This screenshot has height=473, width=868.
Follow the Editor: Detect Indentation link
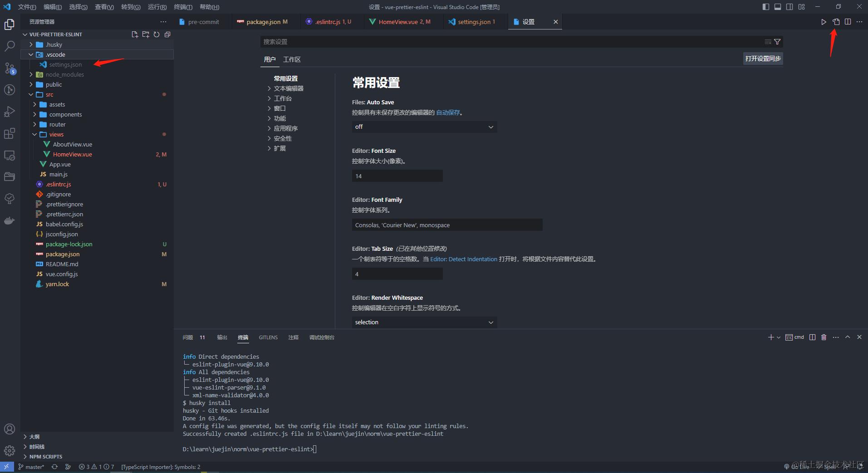pos(464,259)
